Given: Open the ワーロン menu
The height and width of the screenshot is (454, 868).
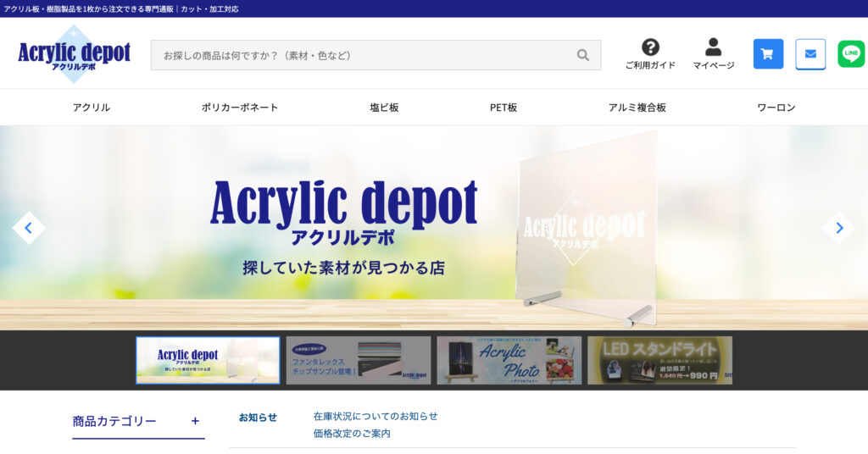Looking at the screenshot, I should 776,108.
